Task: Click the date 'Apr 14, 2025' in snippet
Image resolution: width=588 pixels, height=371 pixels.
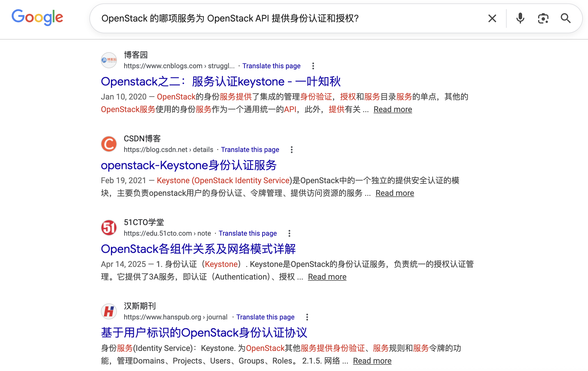Action: [124, 264]
